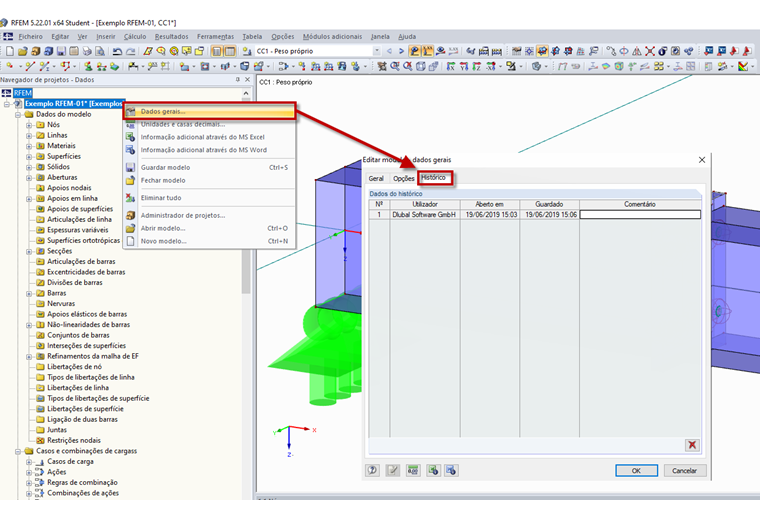
Task: Expand the Casos de carga node
Action: (x=29, y=462)
